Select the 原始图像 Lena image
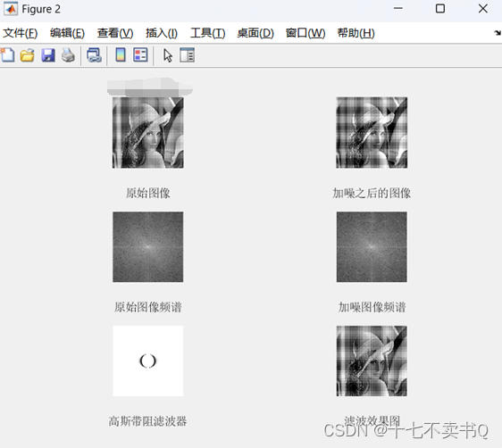The image size is (502, 448). [x=148, y=132]
